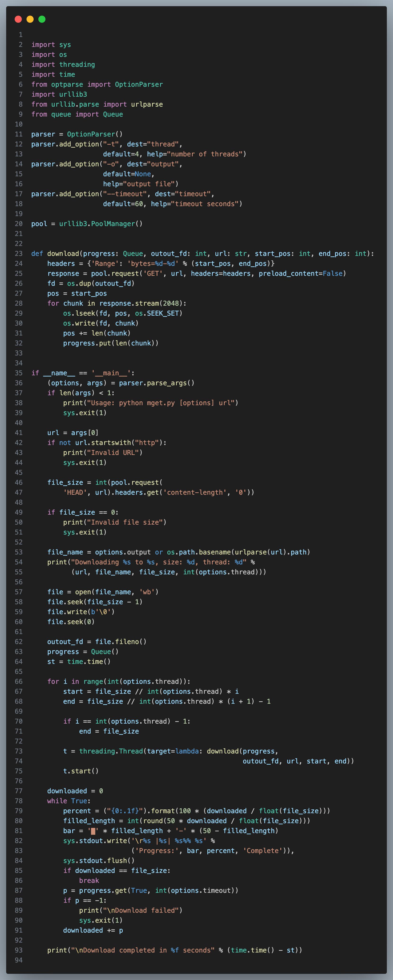The width and height of the screenshot is (393, 980).
Task: Click 'progress.put(len(chunk))' line
Action: coord(111,343)
